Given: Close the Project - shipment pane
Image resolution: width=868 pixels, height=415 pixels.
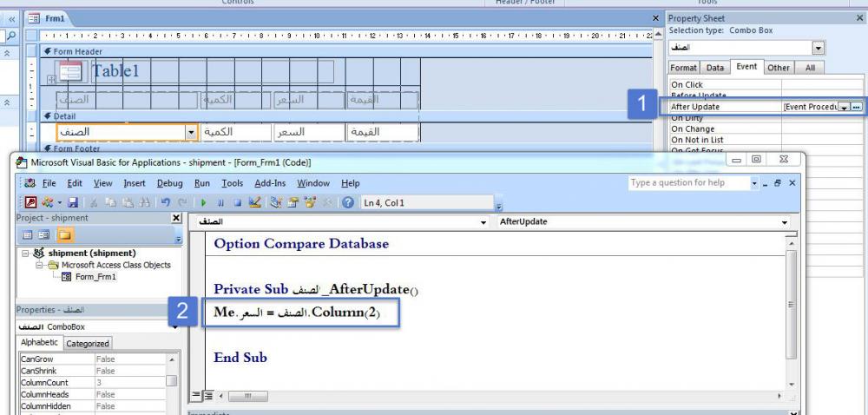Looking at the screenshot, I should pyautogui.click(x=176, y=218).
